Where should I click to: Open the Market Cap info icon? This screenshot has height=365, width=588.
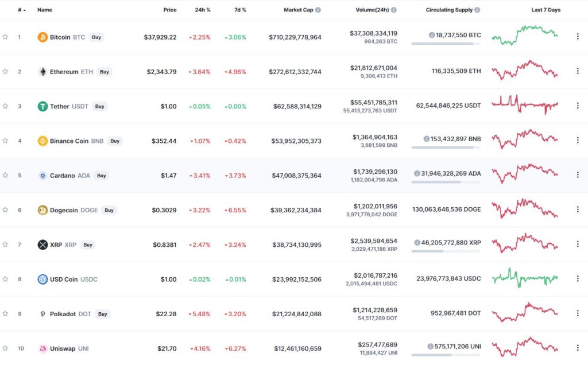pos(318,10)
